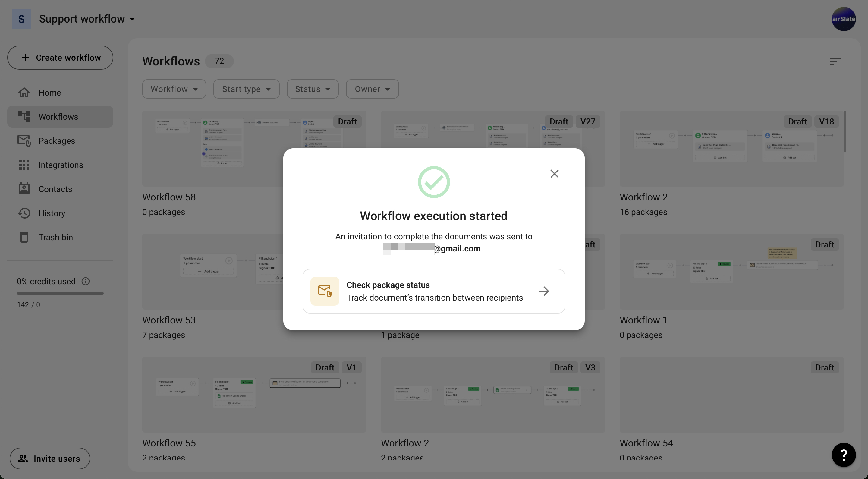Close the Workflow execution started dialog
The height and width of the screenshot is (479, 868).
point(554,174)
